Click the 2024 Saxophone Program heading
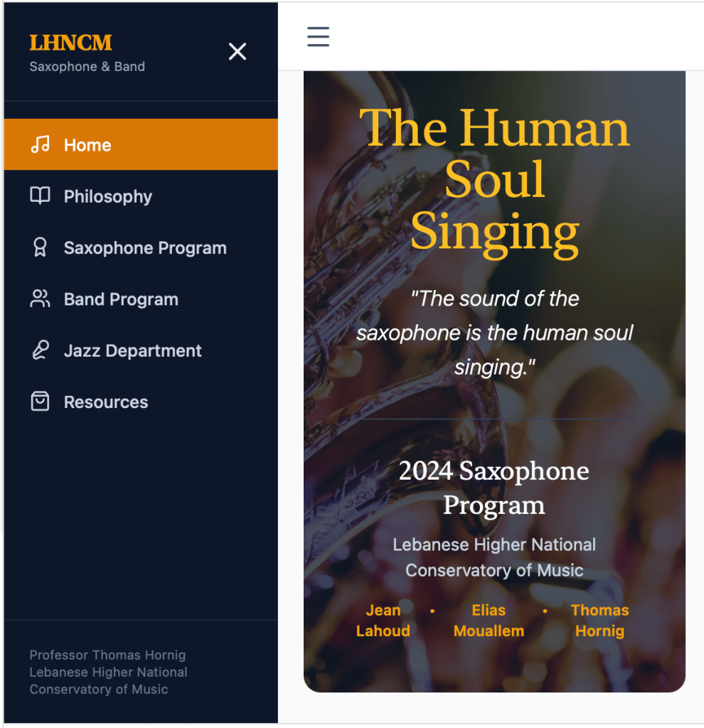 click(494, 488)
